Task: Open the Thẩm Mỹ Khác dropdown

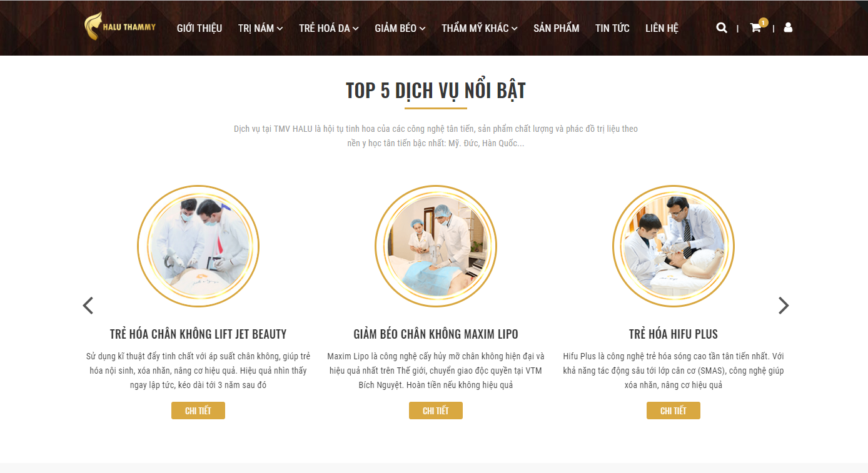Action: tap(480, 28)
